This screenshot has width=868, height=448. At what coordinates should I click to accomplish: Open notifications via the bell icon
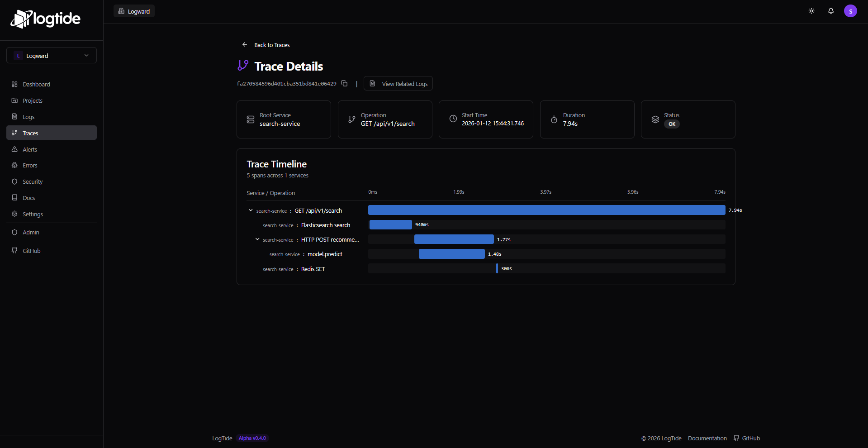(x=831, y=11)
